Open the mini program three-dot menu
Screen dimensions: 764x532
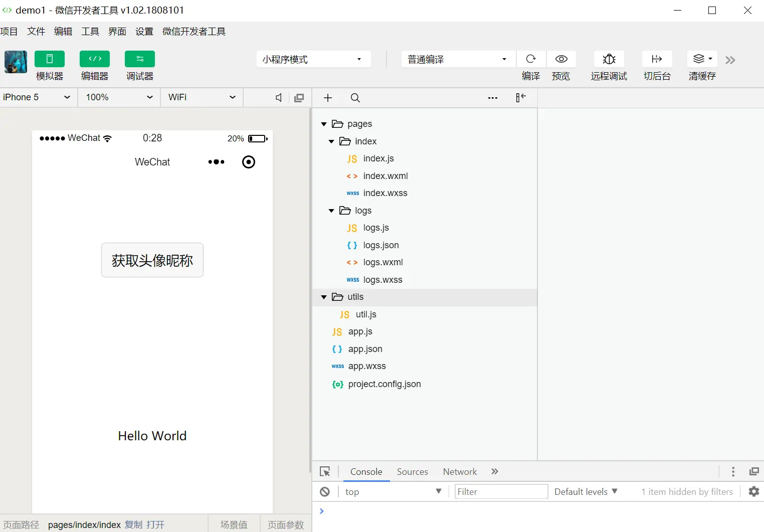216,162
